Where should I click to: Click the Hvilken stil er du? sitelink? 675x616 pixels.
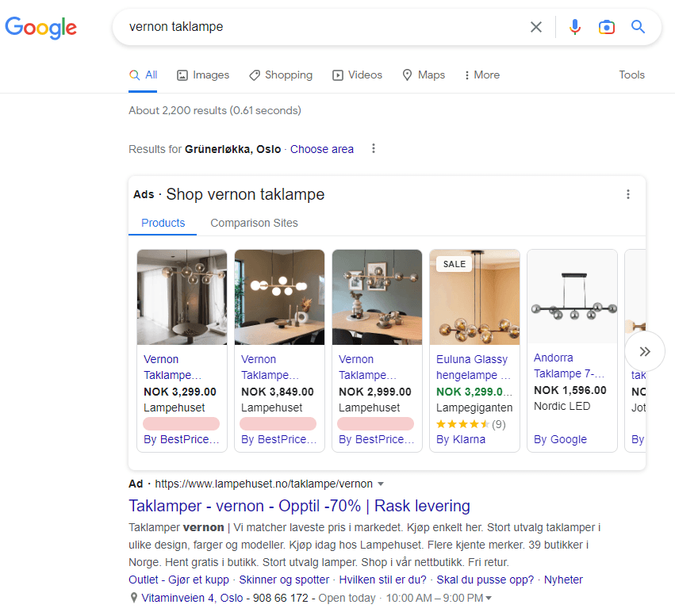382,580
